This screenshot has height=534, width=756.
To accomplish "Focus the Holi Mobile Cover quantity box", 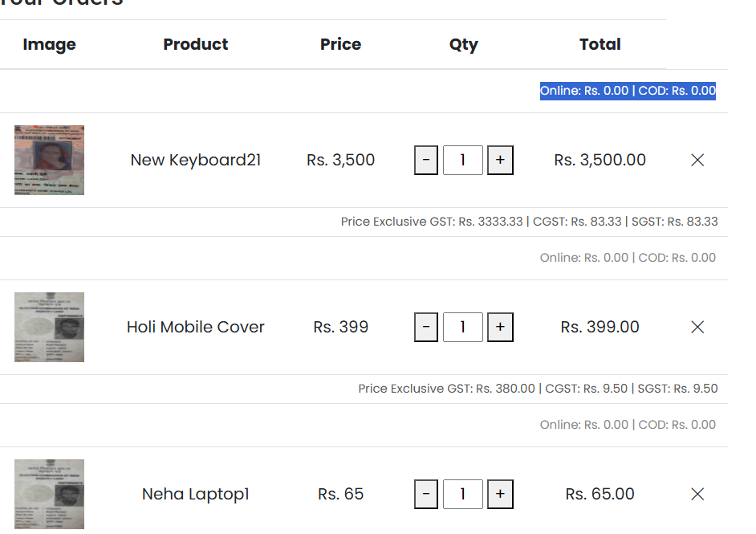I will pos(463,327).
